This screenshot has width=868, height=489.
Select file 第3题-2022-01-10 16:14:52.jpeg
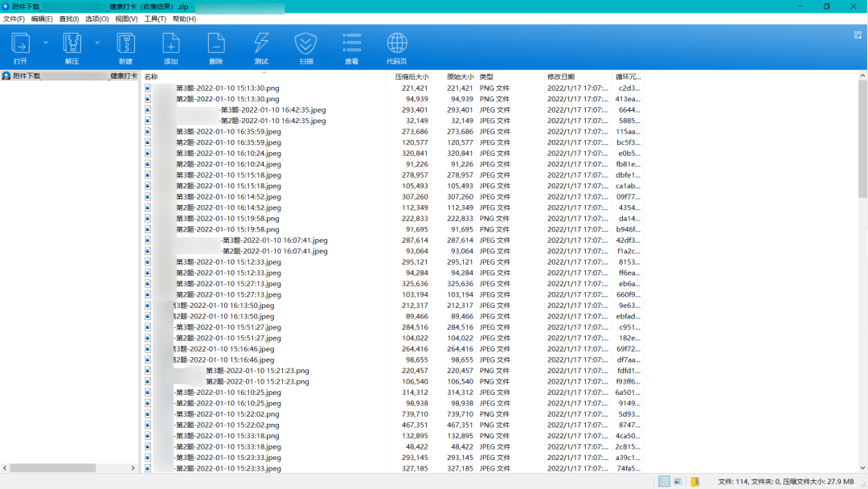click(228, 196)
